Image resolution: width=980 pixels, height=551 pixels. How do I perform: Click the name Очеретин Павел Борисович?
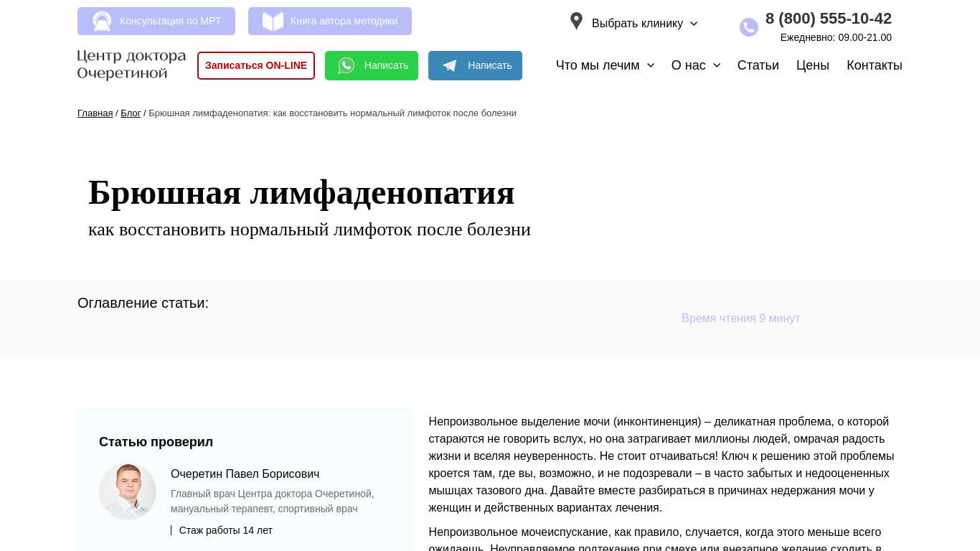click(x=245, y=474)
